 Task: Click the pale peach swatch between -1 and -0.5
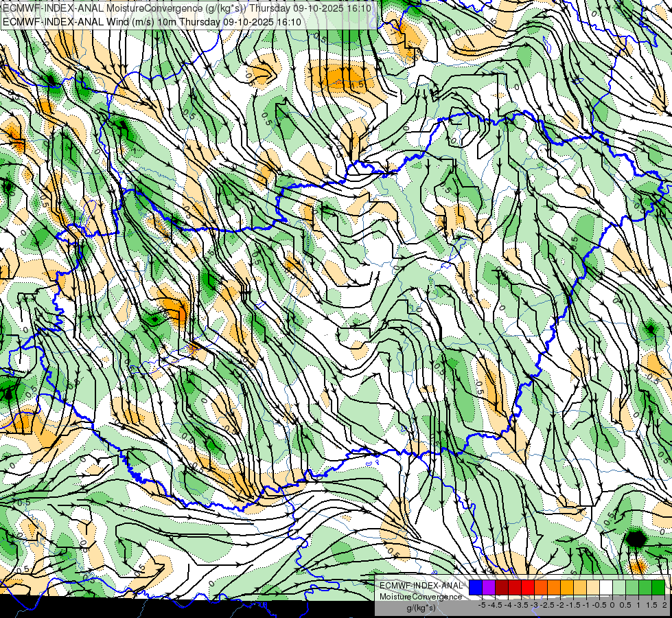point(593,587)
